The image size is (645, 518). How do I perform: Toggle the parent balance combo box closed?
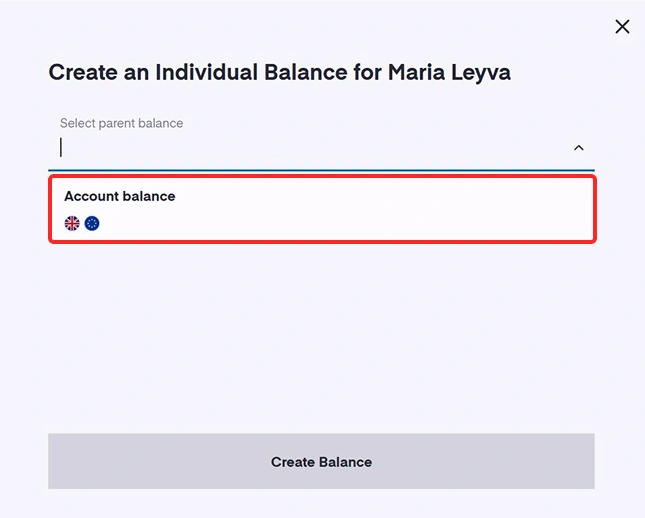tap(578, 148)
